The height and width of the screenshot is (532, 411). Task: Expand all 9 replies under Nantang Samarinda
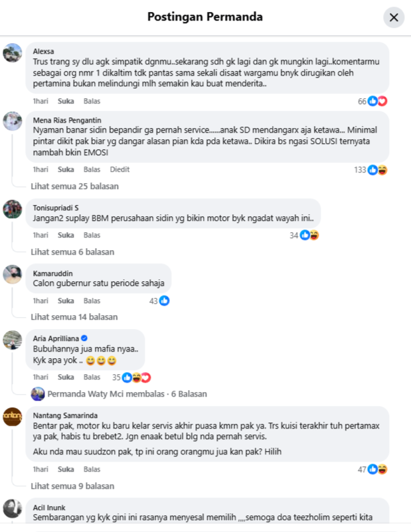tap(72, 486)
